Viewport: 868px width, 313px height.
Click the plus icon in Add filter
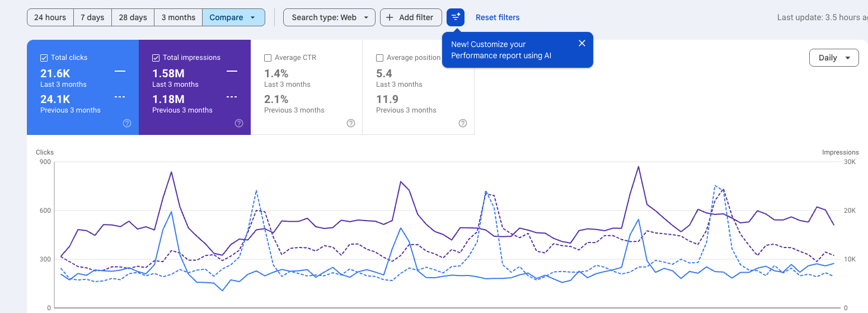tap(390, 17)
